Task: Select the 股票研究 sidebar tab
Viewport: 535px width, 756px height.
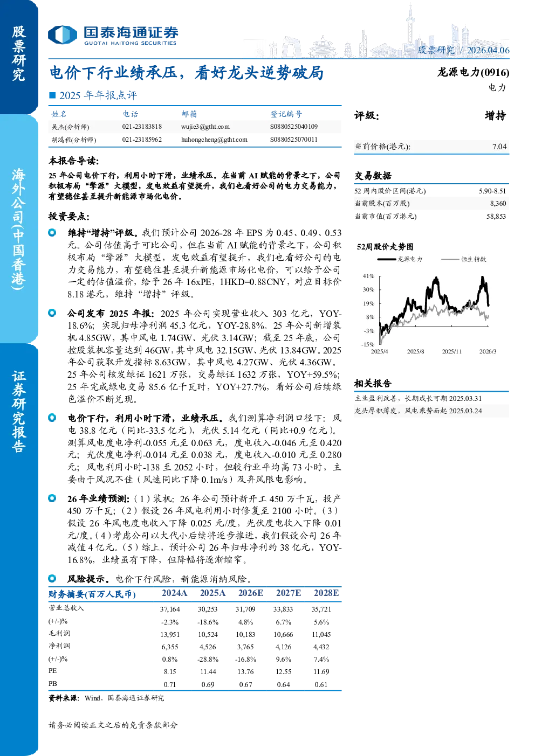Action: [19, 54]
